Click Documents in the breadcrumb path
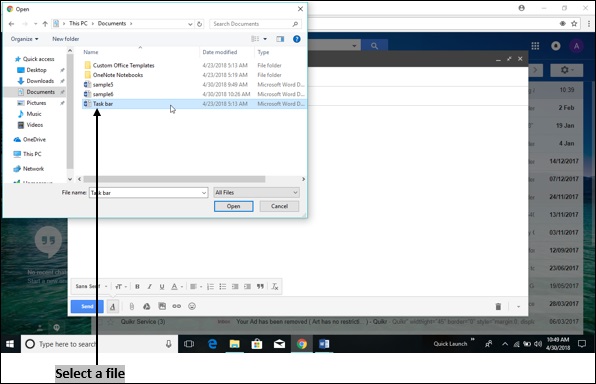The height and width of the screenshot is (384, 596). click(112, 24)
